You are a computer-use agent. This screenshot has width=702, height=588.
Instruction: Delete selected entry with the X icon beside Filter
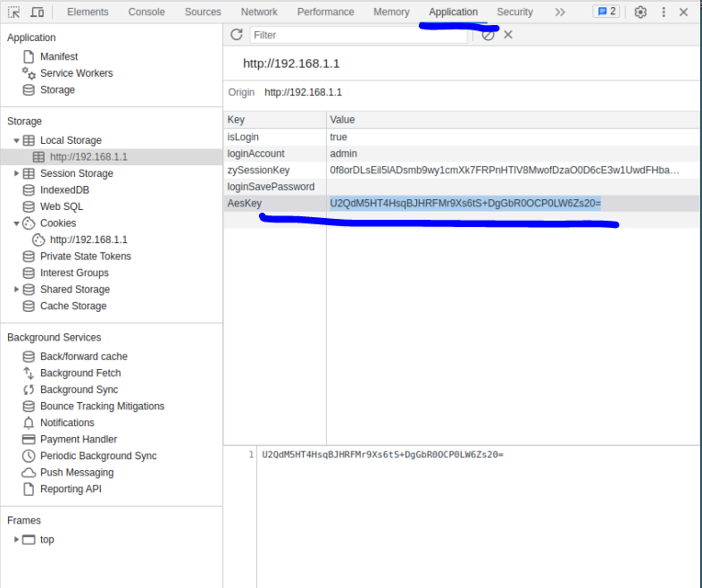click(507, 35)
